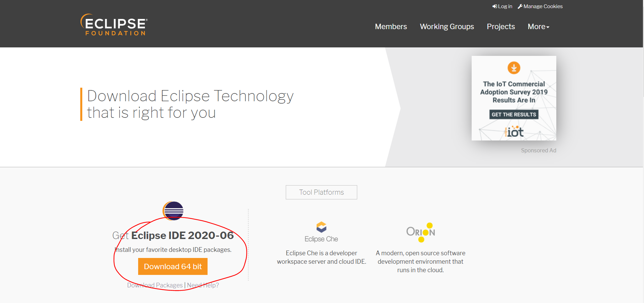Click the Eclipse Che description text
This screenshot has width=644, height=303.
pos(321,257)
